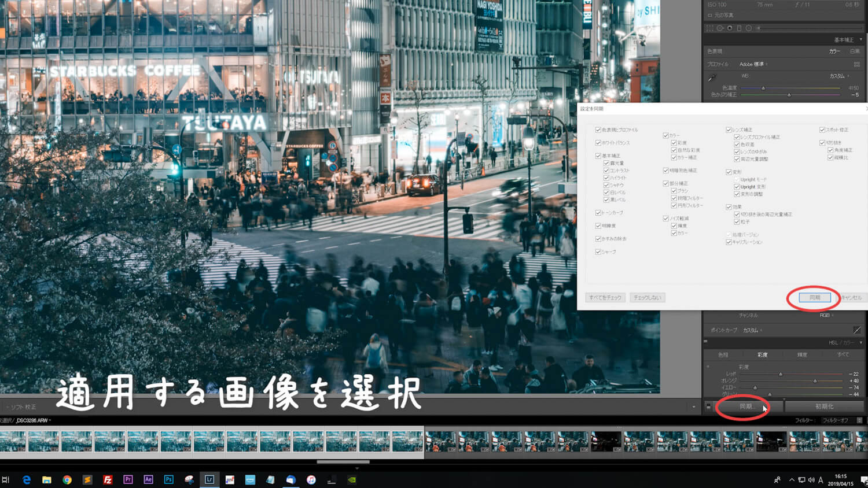Switch to the 色相 HSL tab
The image size is (868, 488).
723,355
